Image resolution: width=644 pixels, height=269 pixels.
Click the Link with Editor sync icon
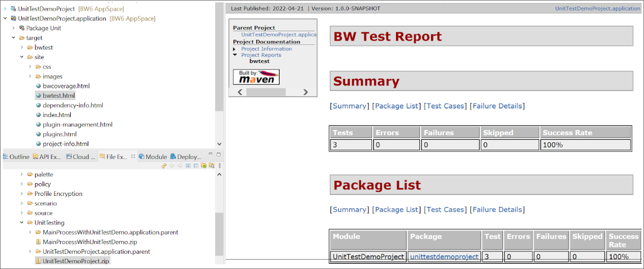[164, 166]
